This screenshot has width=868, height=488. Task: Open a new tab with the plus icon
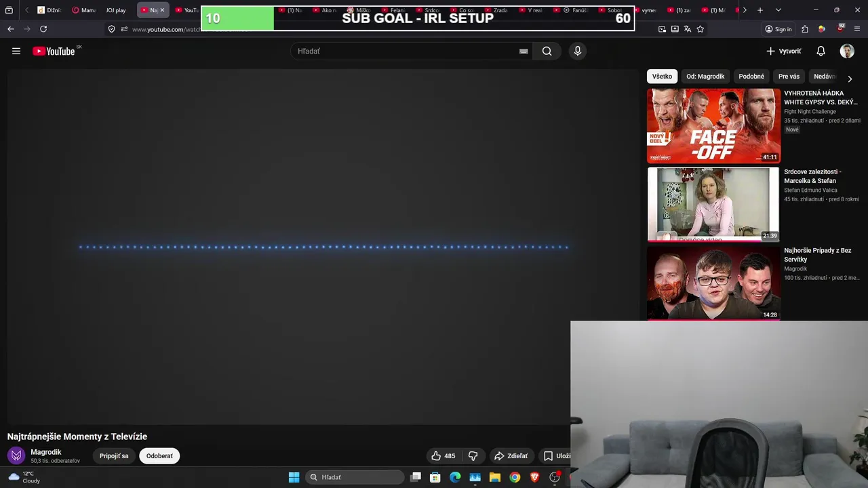click(x=760, y=10)
